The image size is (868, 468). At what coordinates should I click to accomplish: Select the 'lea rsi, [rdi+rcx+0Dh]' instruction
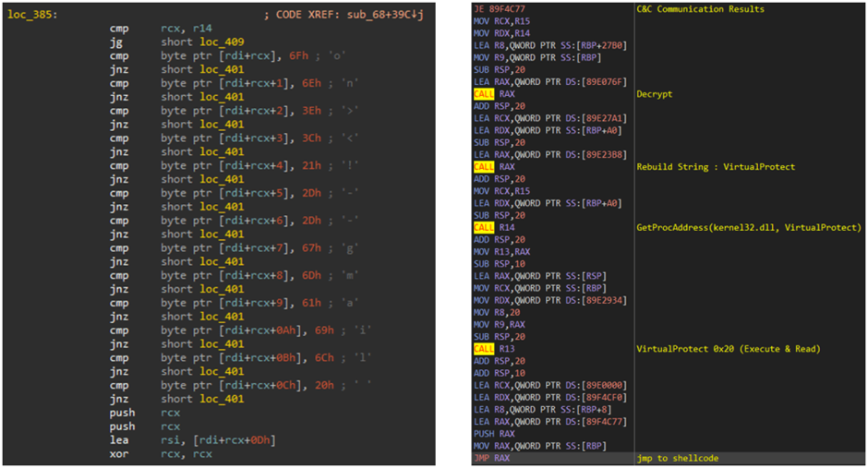(x=192, y=440)
